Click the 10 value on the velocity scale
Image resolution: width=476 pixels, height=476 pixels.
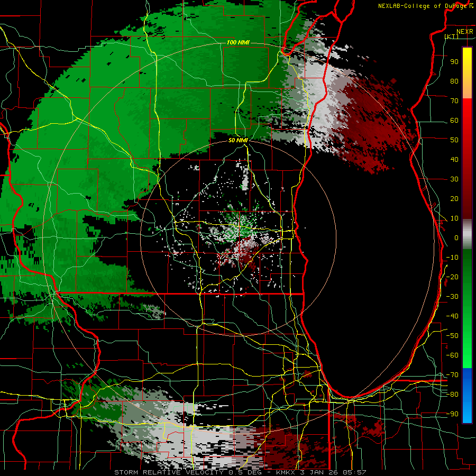click(x=454, y=218)
